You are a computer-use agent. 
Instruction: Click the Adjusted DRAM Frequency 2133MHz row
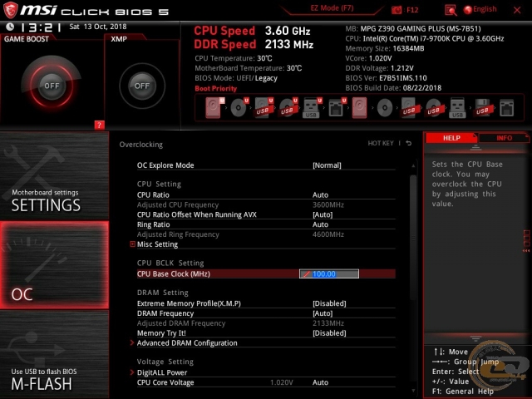coord(266,323)
